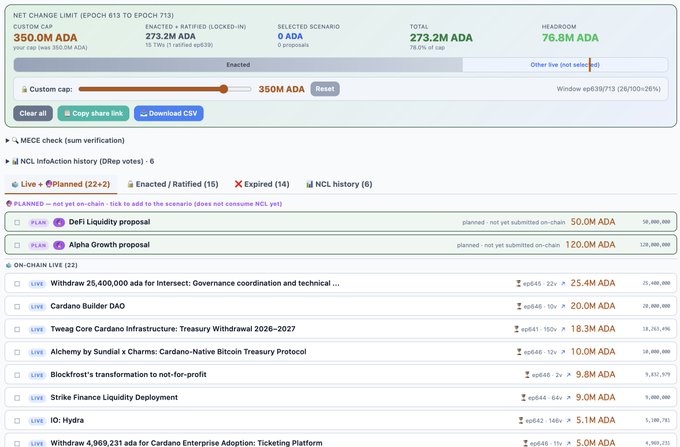Image resolution: width=680 pixels, height=447 pixels.
Task: Click the 350.0M ADA custom cap value
Action: (x=45, y=38)
